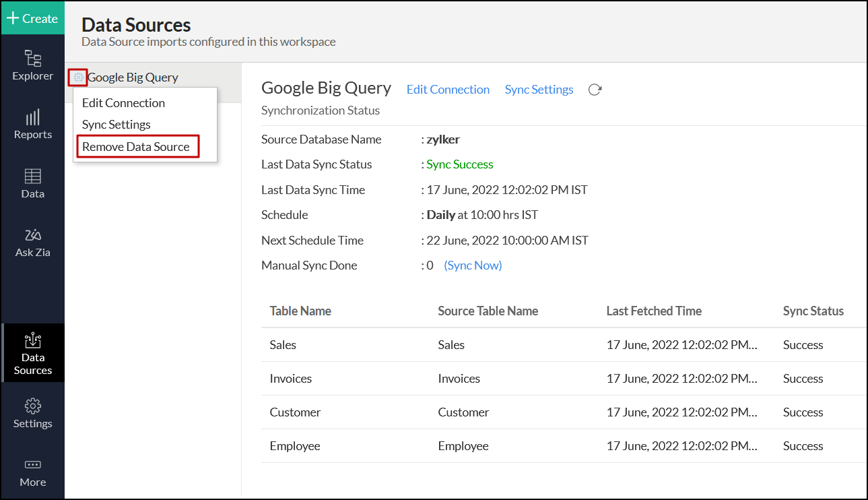868x500 pixels.
Task: Select the Invoices table row
Action: [x=291, y=379]
